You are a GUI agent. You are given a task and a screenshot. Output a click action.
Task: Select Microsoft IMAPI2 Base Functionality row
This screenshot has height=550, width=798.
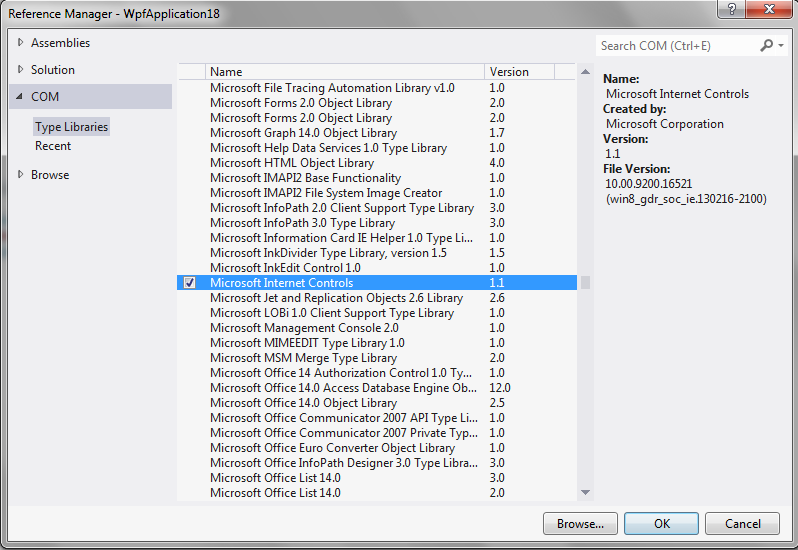(377, 178)
